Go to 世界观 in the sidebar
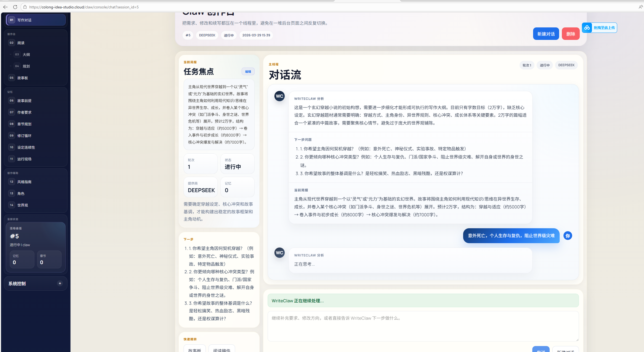This screenshot has width=644, height=352. click(23, 205)
